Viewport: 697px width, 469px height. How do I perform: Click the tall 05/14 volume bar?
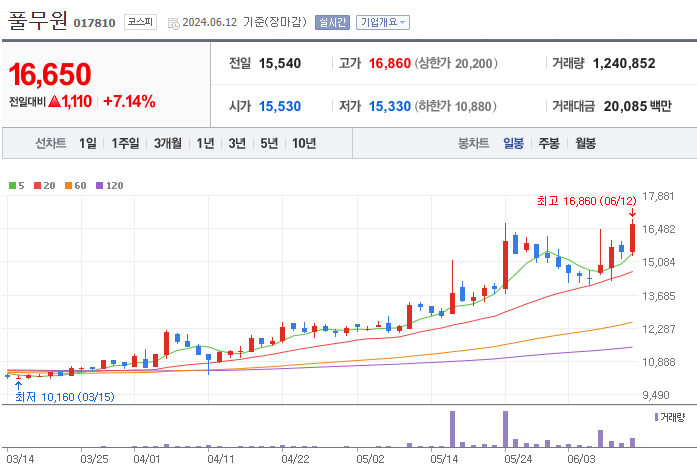tap(453, 429)
